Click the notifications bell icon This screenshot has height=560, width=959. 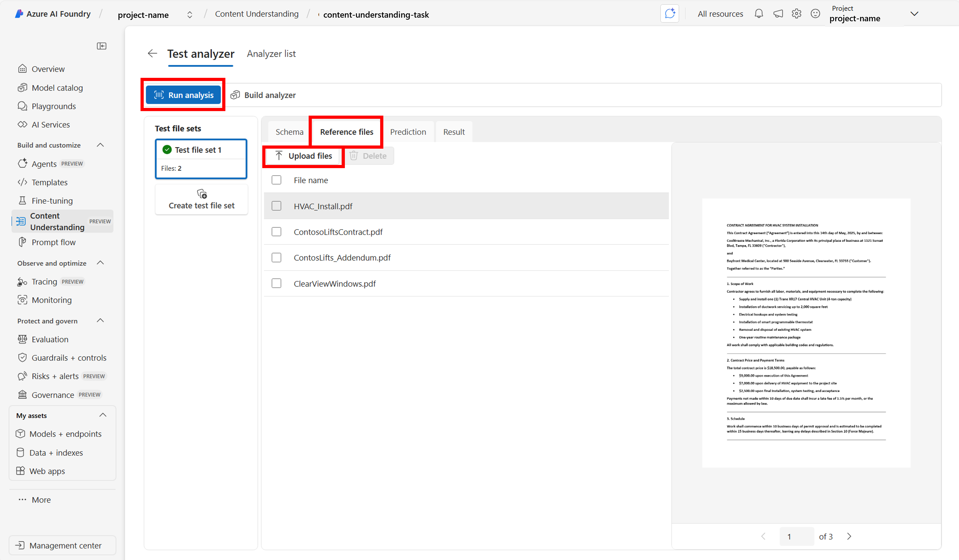click(x=759, y=14)
